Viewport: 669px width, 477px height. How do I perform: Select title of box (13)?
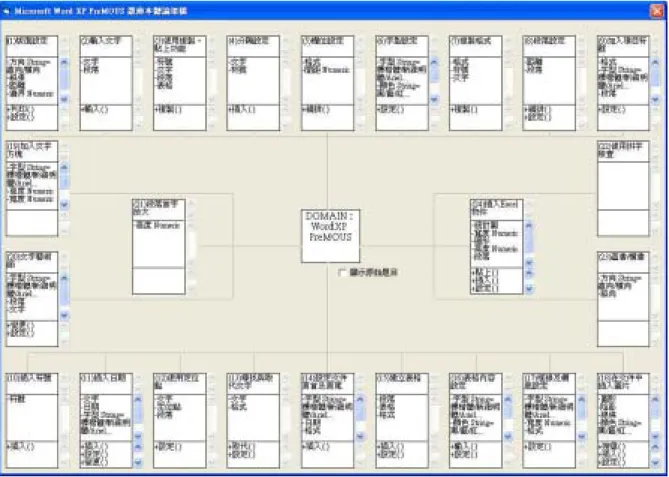pyautogui.click(x=251, y=382)
